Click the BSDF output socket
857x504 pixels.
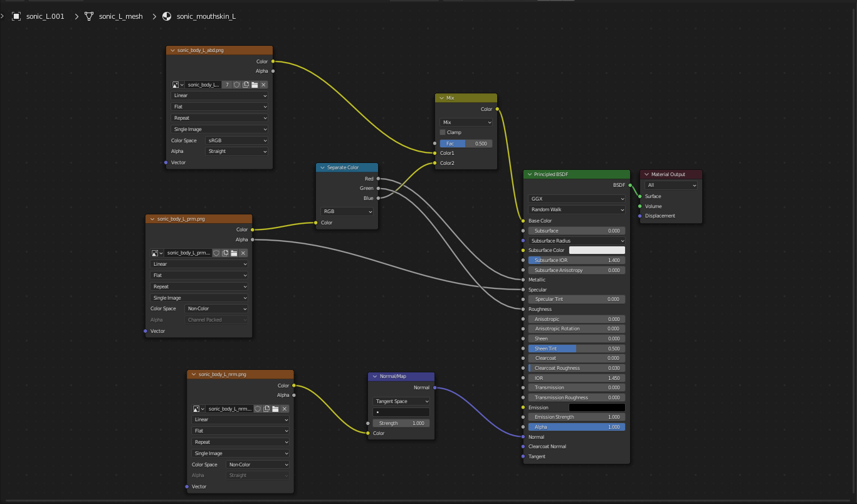631,185
